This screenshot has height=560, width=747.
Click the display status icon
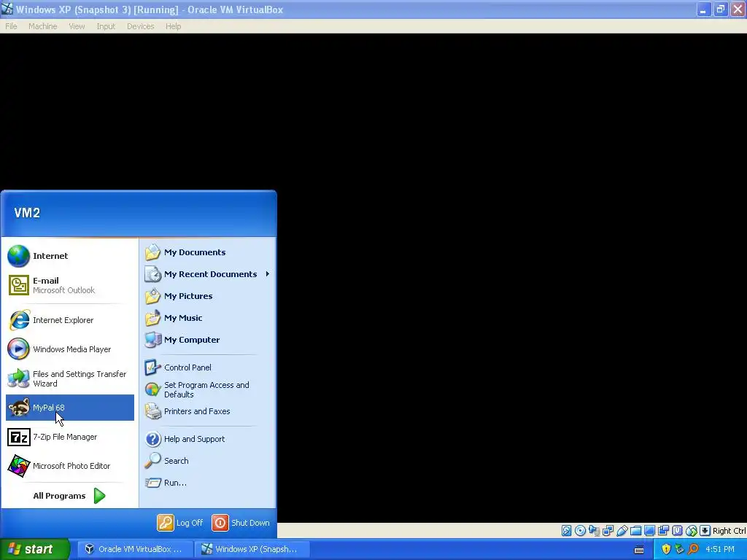point(649,531)
